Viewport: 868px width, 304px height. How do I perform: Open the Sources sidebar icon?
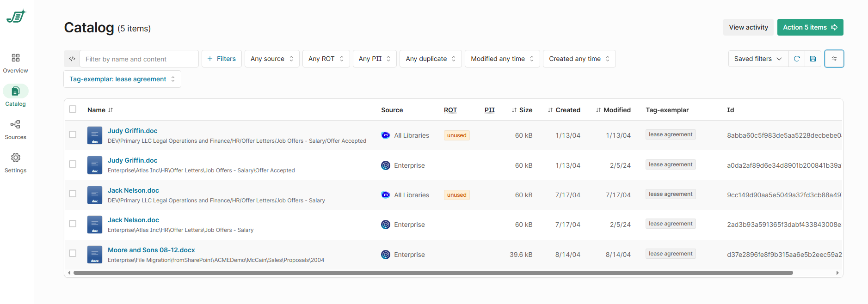[x=16, y=124]
